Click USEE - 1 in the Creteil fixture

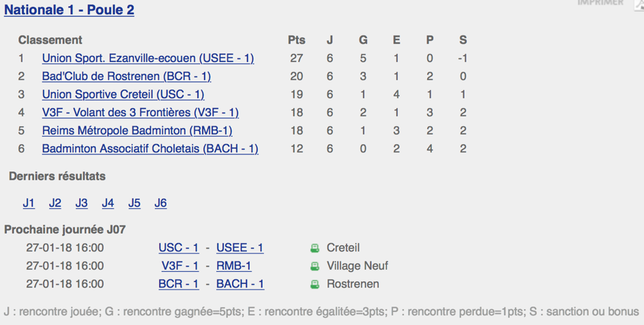pyautogui.click(x=240, y=248)
